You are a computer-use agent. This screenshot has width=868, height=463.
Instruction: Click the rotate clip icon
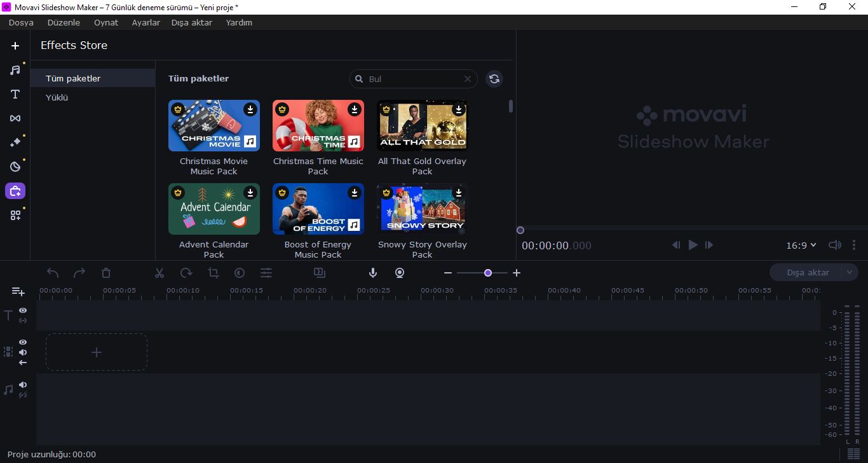pyautogui.click(x=186, y=273)
